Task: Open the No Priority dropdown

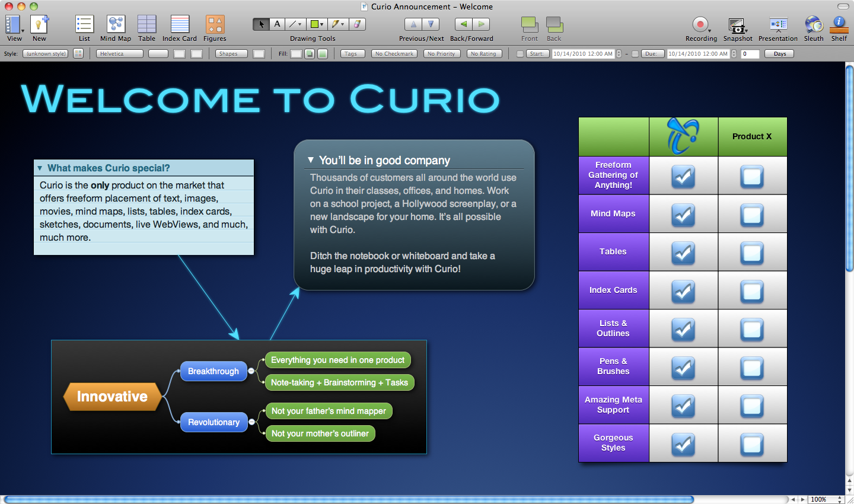Action: click(x=442, y=53)
